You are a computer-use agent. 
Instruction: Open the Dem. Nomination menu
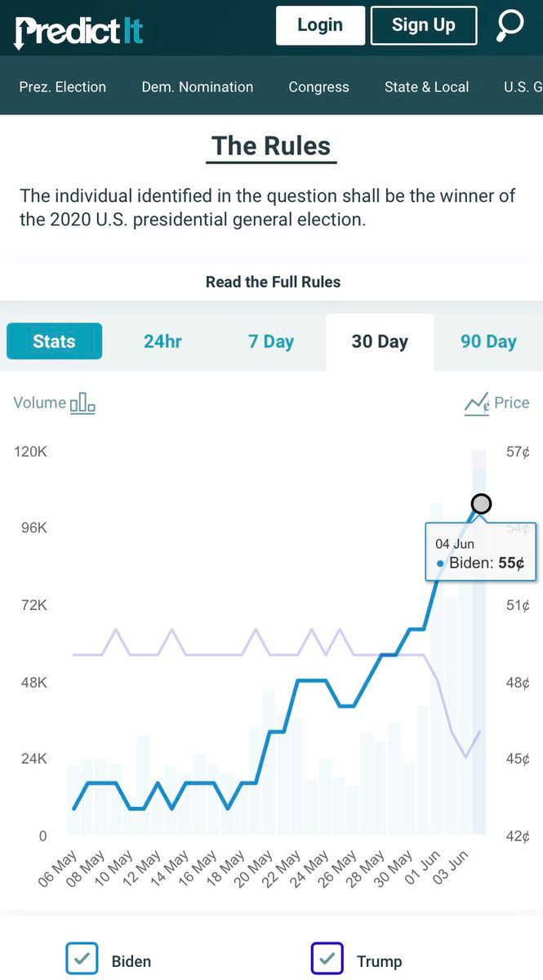pos(198,87)
